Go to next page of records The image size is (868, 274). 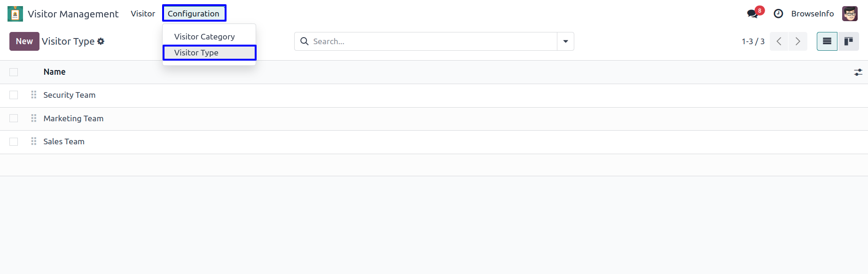pos(798,41)
